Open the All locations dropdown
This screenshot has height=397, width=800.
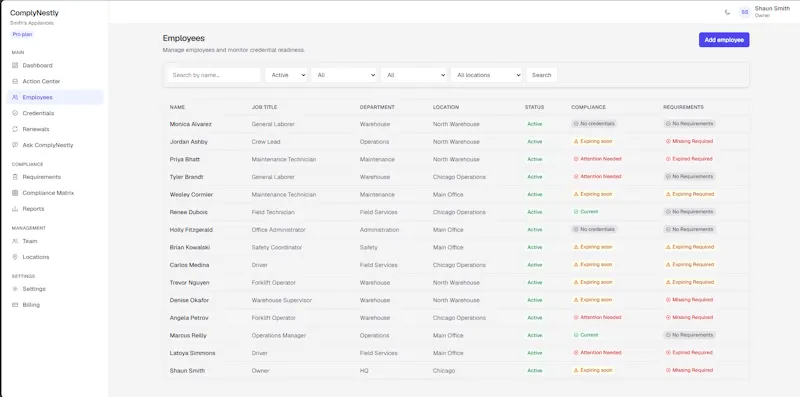[x=487, y=75]
